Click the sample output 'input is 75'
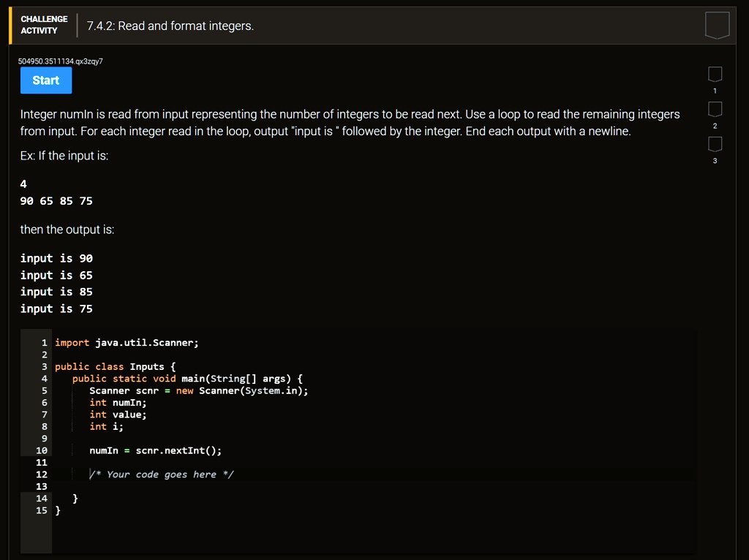Screen dimensions: 749x560 [56, 309]
